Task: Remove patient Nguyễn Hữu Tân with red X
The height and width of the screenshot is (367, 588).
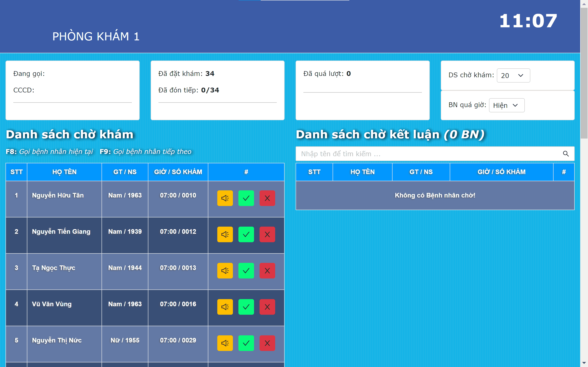Action: pos(267,198)
